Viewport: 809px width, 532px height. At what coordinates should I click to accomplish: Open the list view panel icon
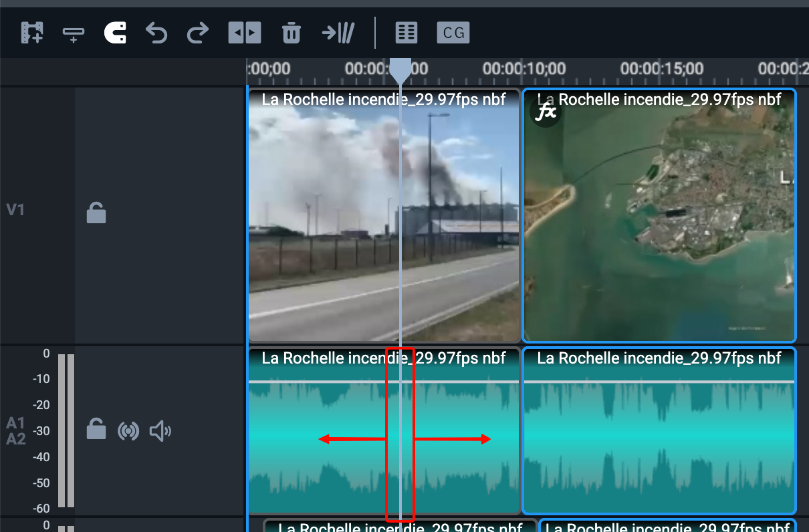point(407,32)
